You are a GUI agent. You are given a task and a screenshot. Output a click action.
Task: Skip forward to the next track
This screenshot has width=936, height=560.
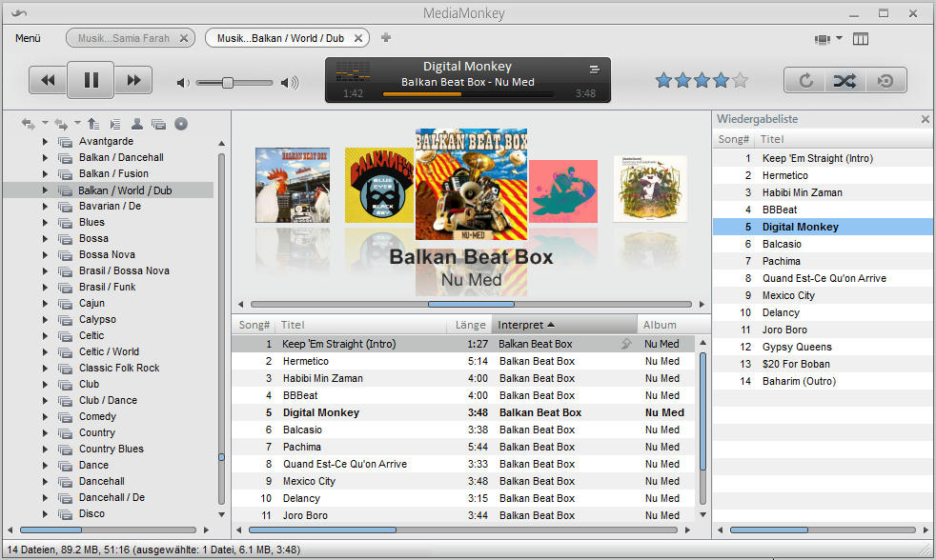[x=133, y=80]
